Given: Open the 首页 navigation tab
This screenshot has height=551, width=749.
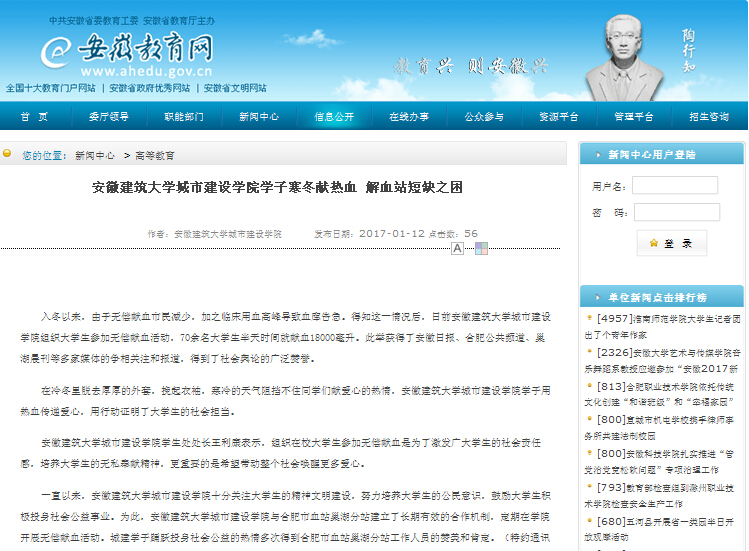Looking at the screenshot, I should 34,117.
